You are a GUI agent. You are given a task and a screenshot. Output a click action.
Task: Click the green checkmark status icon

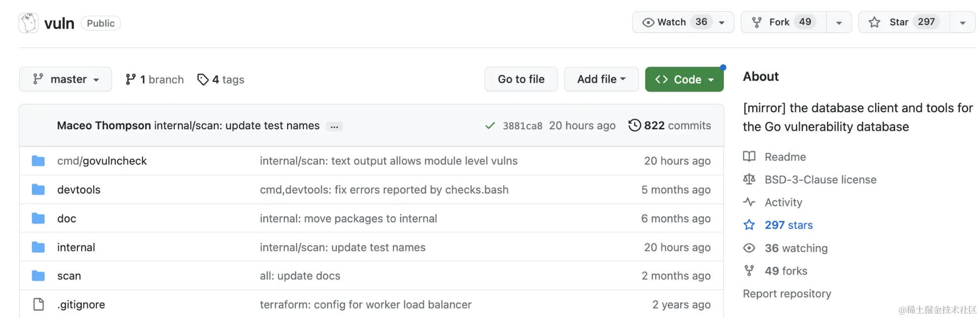(x=490, y=126)
